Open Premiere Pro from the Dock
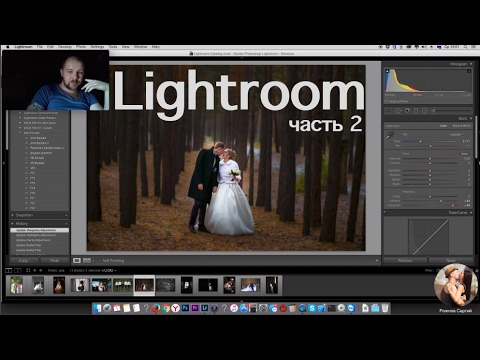Screen dimensions: 480x360 click(x=195, y=308)
